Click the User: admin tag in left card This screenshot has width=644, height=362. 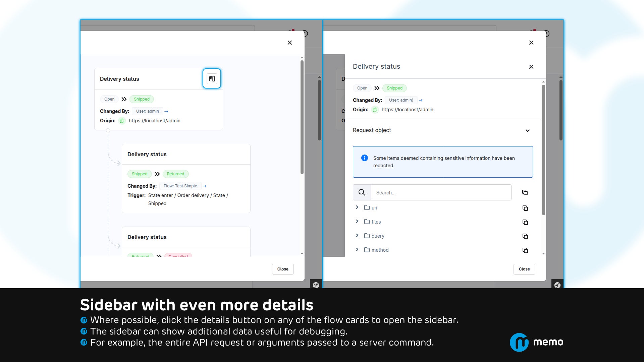click(148, 111)
